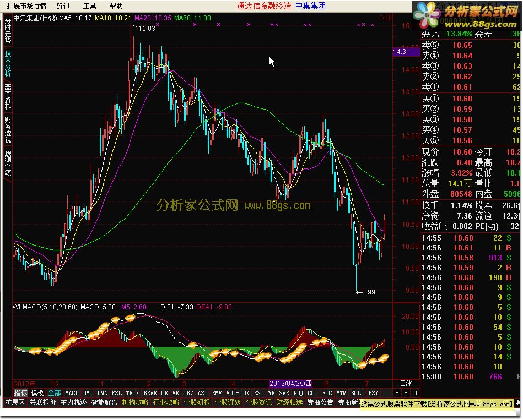Switch indicator to ROC
This screenshot has width=523, height=420.
click(327, 393)
